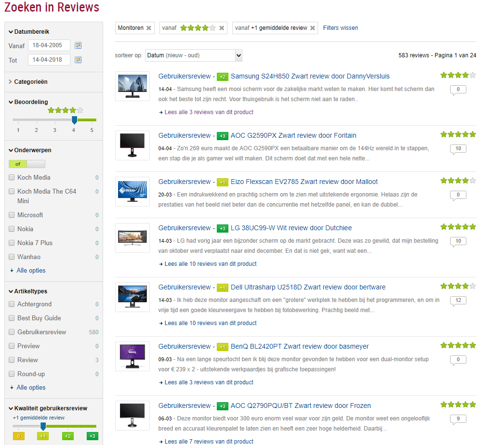Click the +1 badge on Eizo Flexscan review

[223, 182]
